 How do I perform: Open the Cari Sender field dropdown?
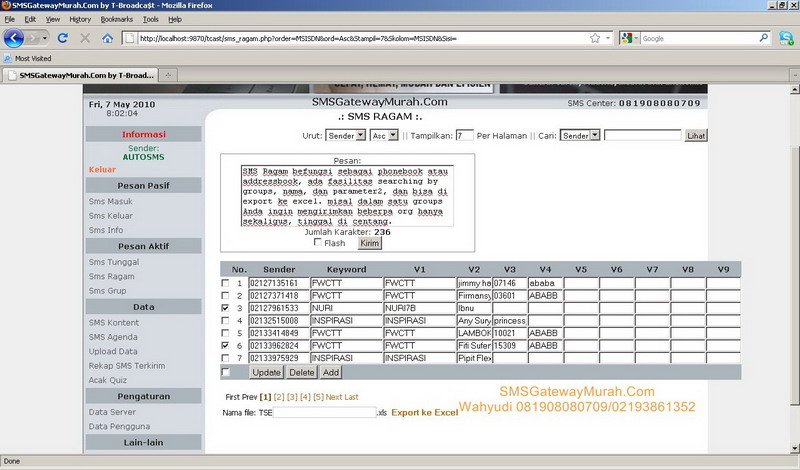click(x=580, y=135)
